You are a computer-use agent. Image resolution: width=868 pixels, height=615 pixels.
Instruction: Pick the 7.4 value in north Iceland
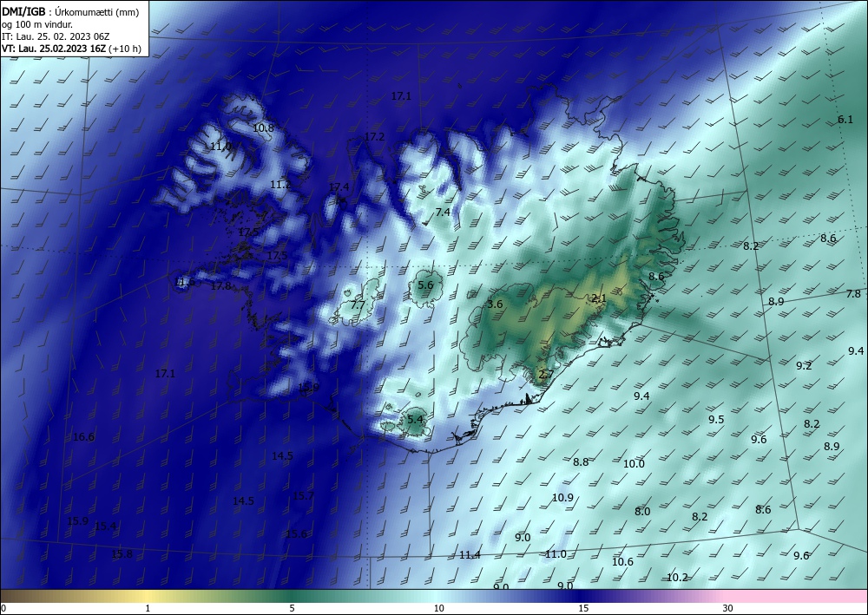[x=443, y=212]
